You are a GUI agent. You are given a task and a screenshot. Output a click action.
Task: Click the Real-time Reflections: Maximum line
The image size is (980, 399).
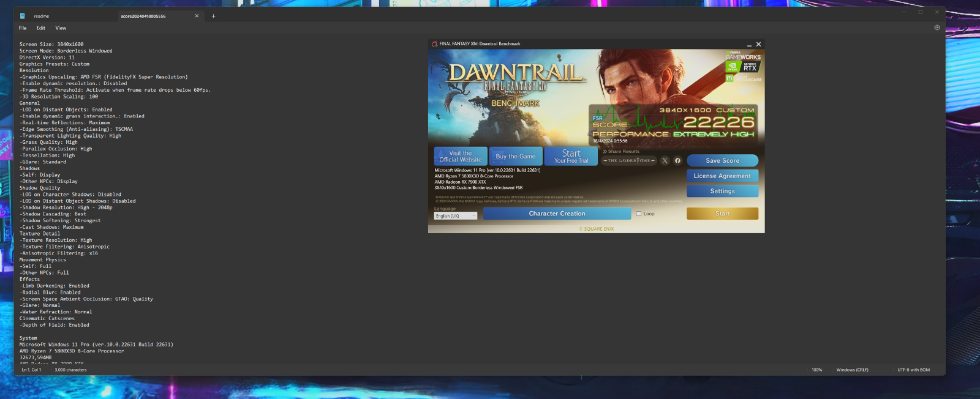(x=64, y=122)
